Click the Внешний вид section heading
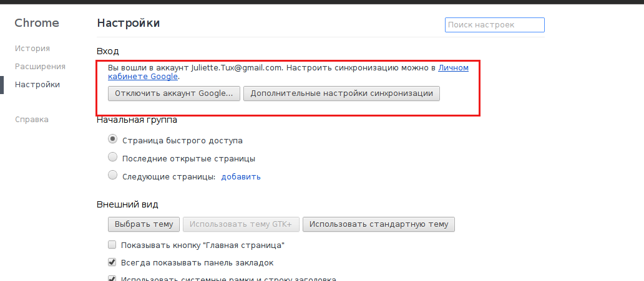The image size is (644, 281). [x=127, y=204]
